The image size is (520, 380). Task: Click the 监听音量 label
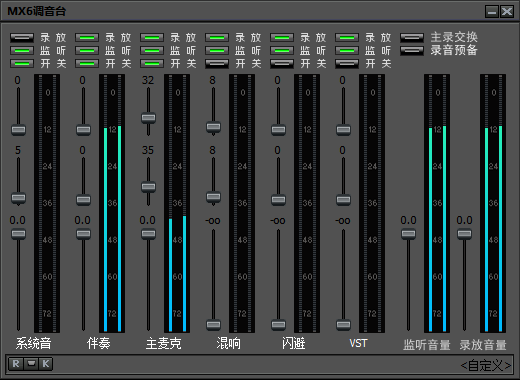tap(427, 345)
